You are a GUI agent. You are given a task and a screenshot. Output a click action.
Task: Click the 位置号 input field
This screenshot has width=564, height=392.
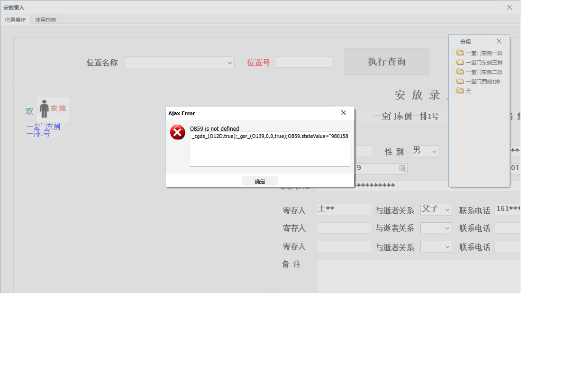point(303,62)
